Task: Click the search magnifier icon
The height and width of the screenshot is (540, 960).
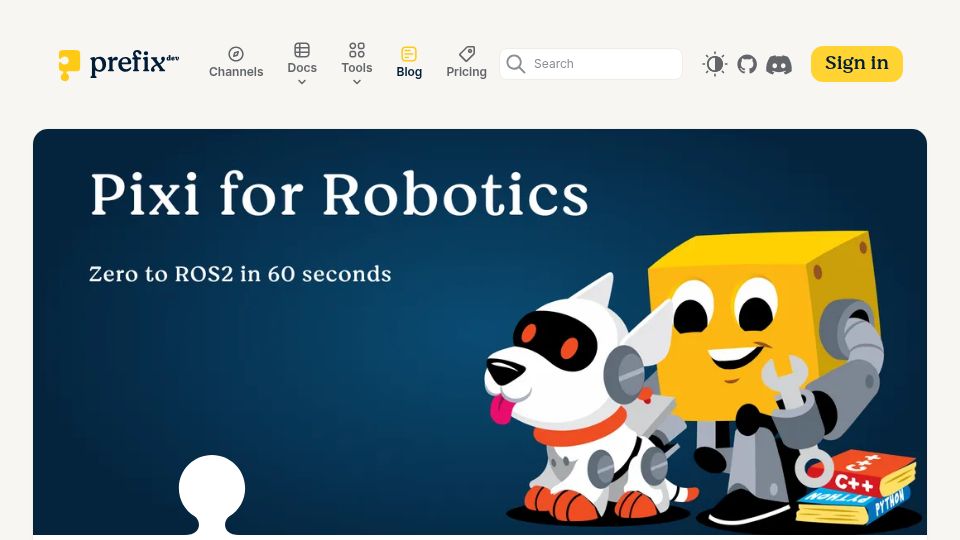Action: point(516,64)
